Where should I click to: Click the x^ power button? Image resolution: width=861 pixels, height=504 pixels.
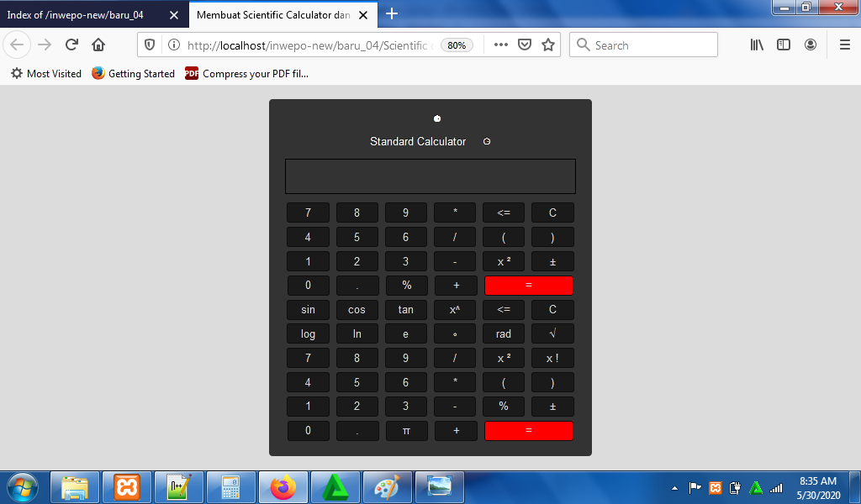[x=455, y=310]
